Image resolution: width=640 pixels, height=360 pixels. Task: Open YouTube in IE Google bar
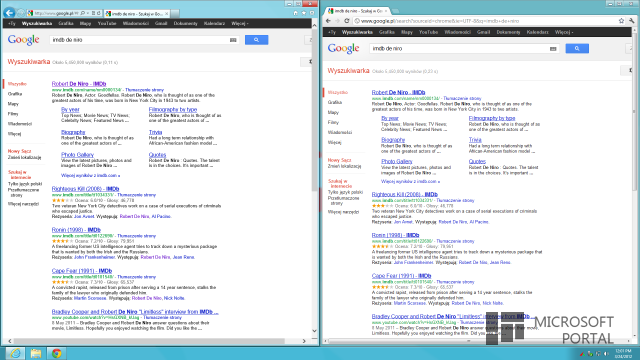click(x=107, y=24)
